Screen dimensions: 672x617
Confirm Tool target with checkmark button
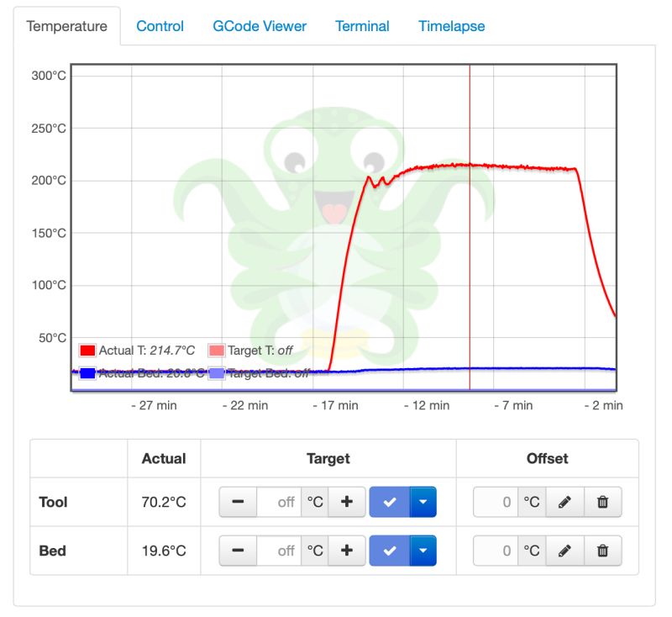pos(389,502)
